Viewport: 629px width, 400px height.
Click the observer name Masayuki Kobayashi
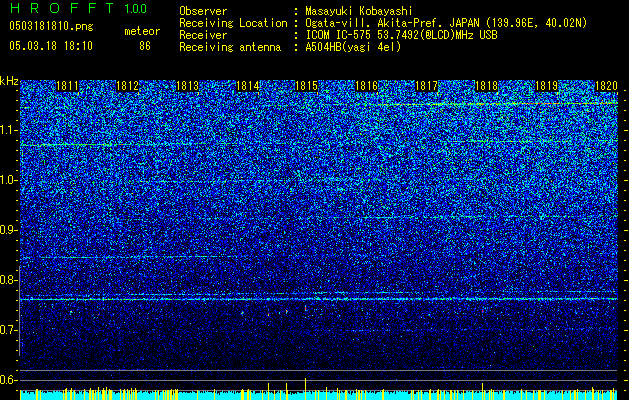click(358, 11)
